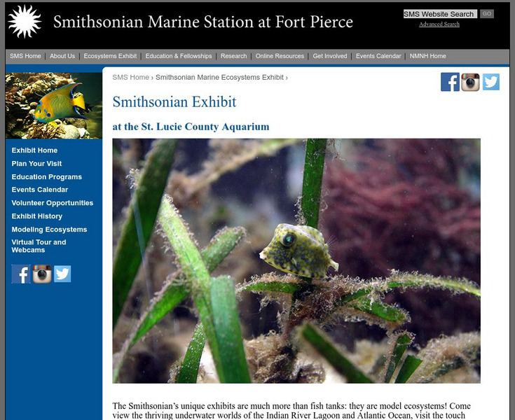Open the Advanced Search link
The image size is (515, 420).
pos(439,24)
